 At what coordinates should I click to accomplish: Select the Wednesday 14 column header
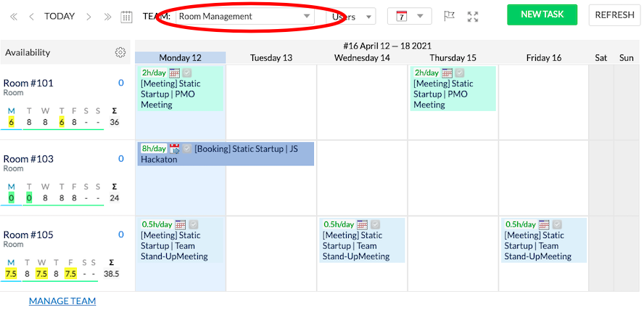(x=362, y=58)
